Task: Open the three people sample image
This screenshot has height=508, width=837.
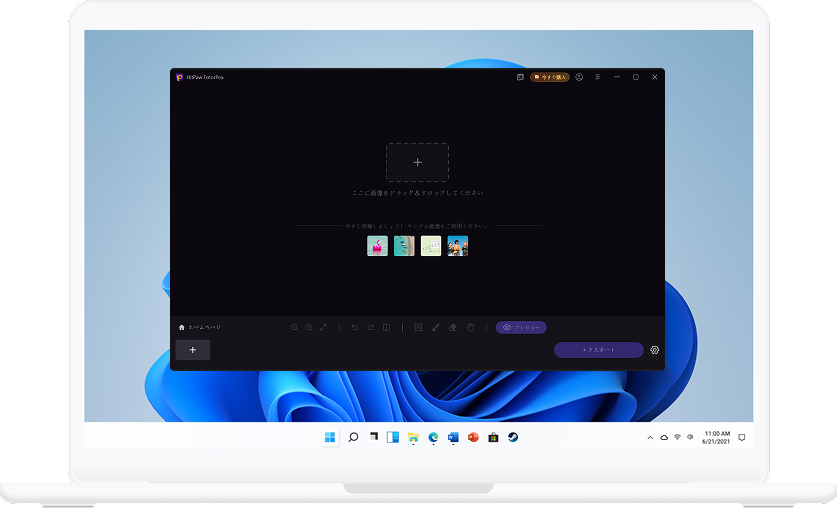Action: [x=457, y=246]
